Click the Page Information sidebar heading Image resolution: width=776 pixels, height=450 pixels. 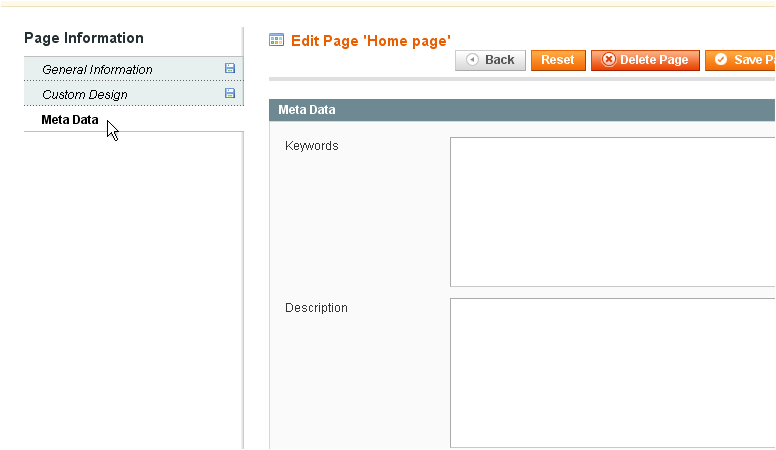pos(84,38)
